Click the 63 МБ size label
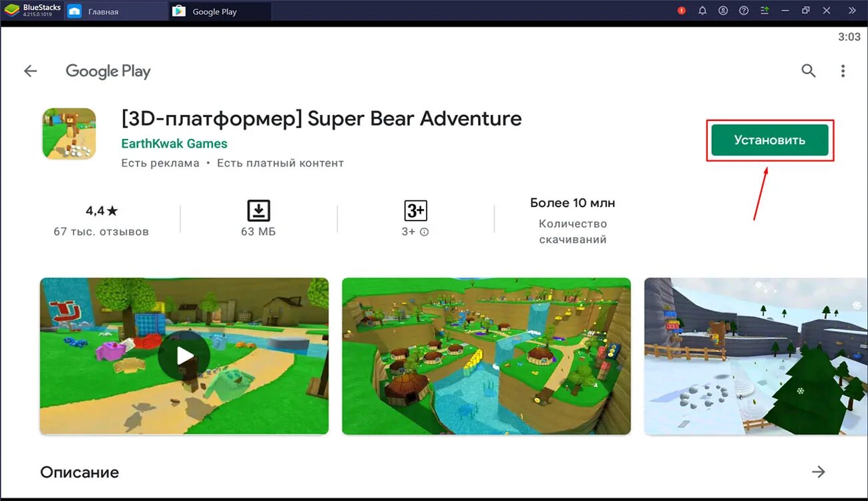The width and height of the screenshot is (868, 501). 258,232
